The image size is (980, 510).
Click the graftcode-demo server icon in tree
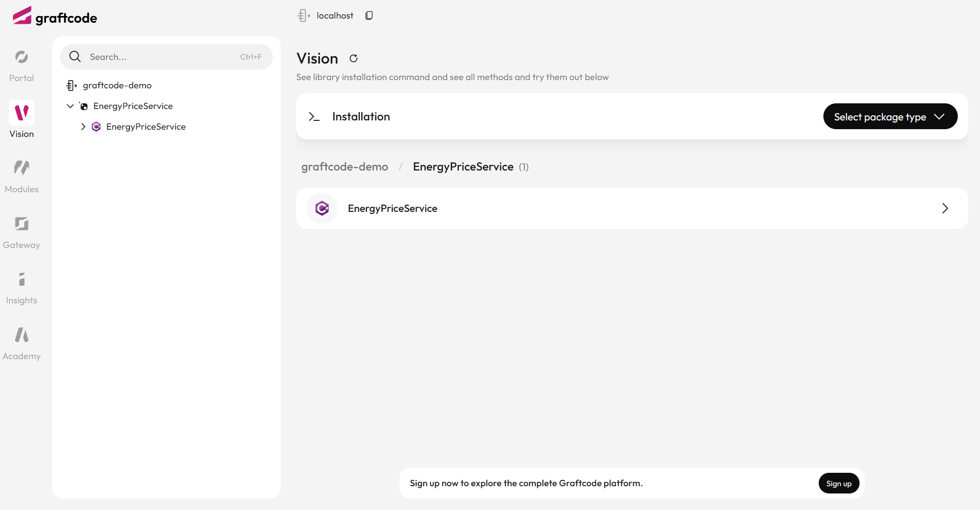pyautogui.click(x=72, y=85)
